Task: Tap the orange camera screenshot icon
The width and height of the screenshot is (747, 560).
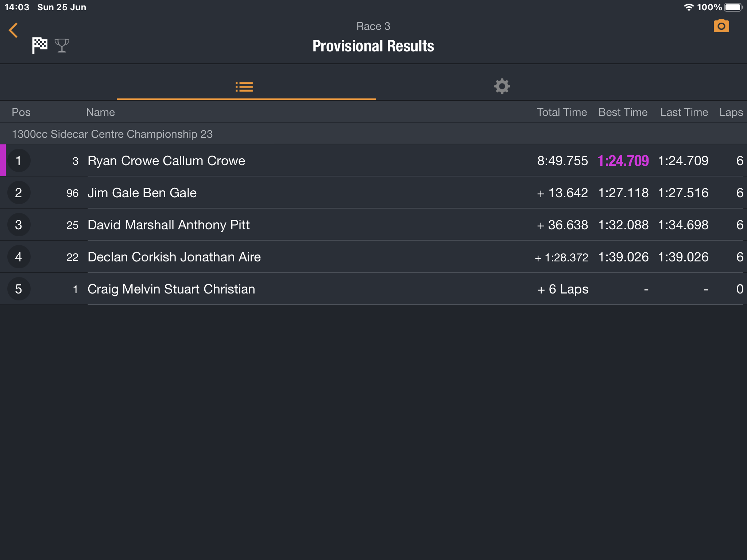Action: 721,26
